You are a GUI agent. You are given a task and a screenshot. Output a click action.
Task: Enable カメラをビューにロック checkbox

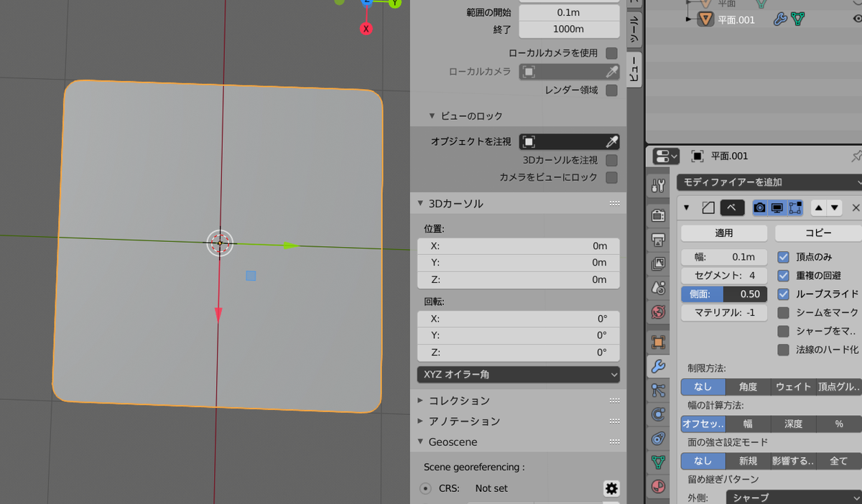click(x=611, y=177)
